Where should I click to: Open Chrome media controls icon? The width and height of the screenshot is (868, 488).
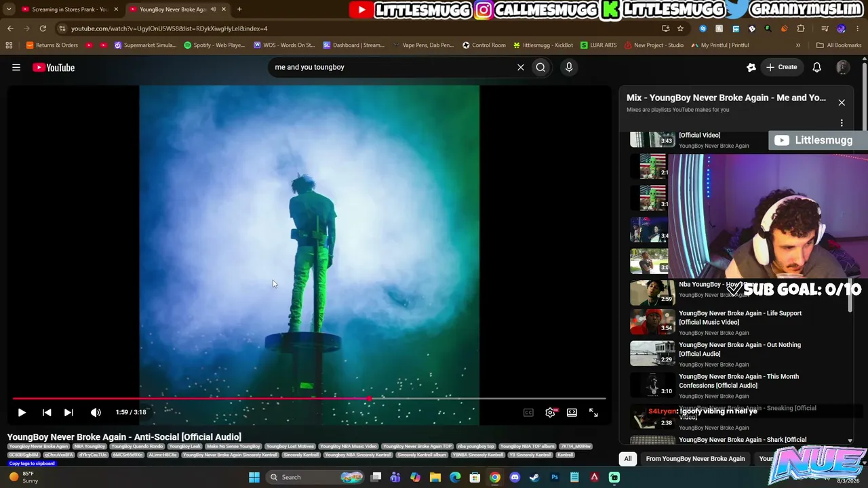point(825,28)
